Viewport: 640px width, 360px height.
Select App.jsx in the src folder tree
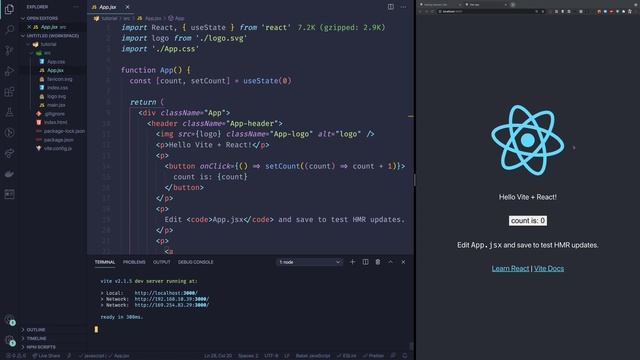(x=55, y=70)
